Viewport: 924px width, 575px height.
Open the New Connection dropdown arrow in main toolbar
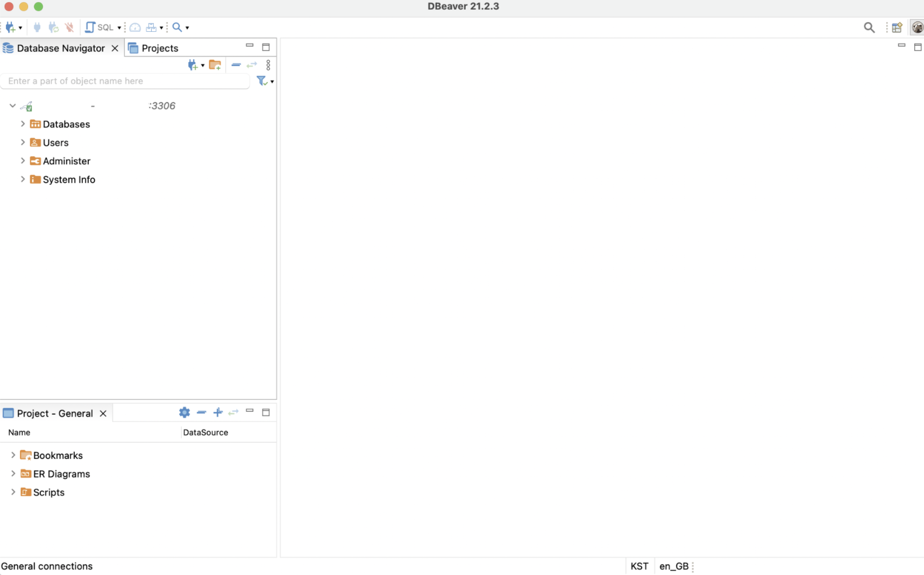(x=20, y=28)
